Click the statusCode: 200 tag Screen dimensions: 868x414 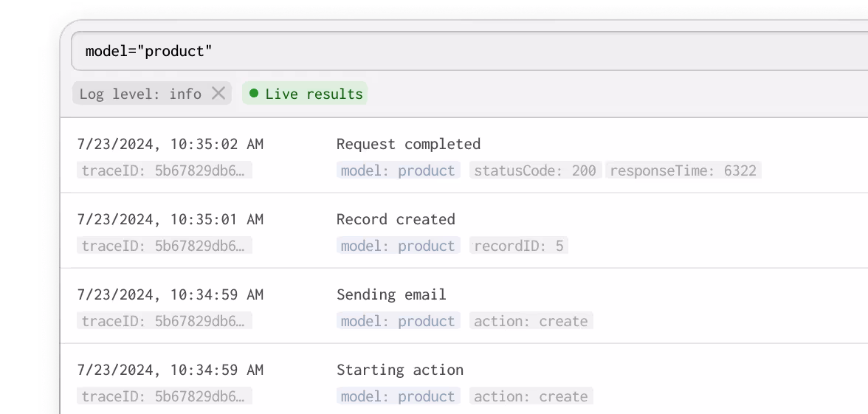tap(535, 170)
